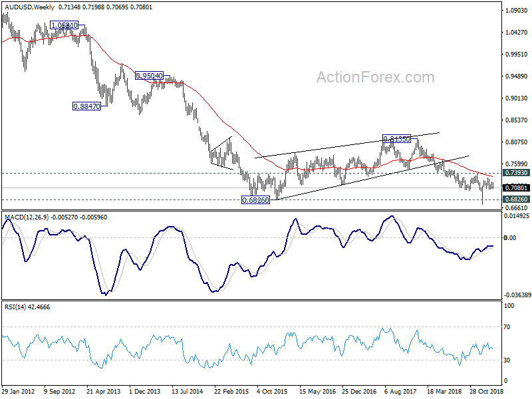Click the RSI 70 level label
Image resolution: width=532 pixels, height=399 pixels.
pos(507,327)
